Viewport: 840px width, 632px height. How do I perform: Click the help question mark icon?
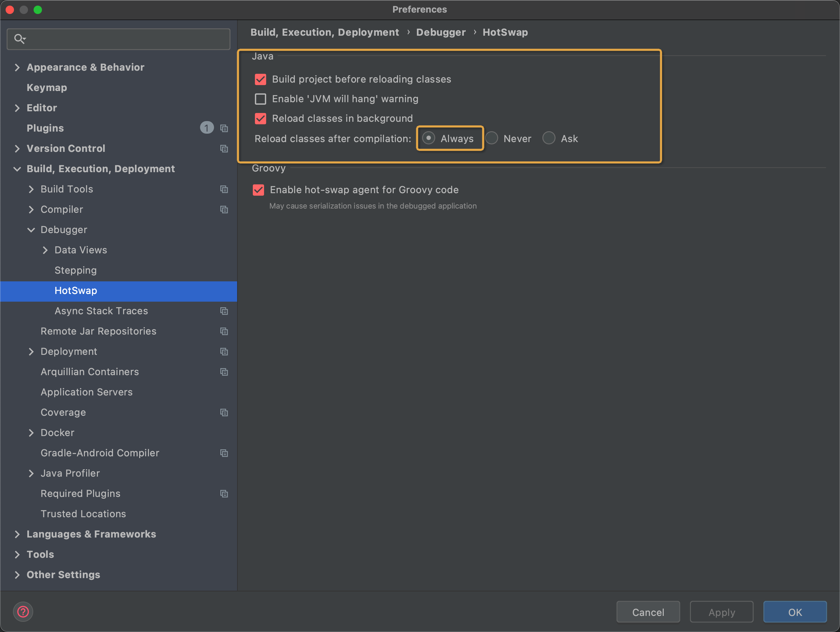click(23, 612)
